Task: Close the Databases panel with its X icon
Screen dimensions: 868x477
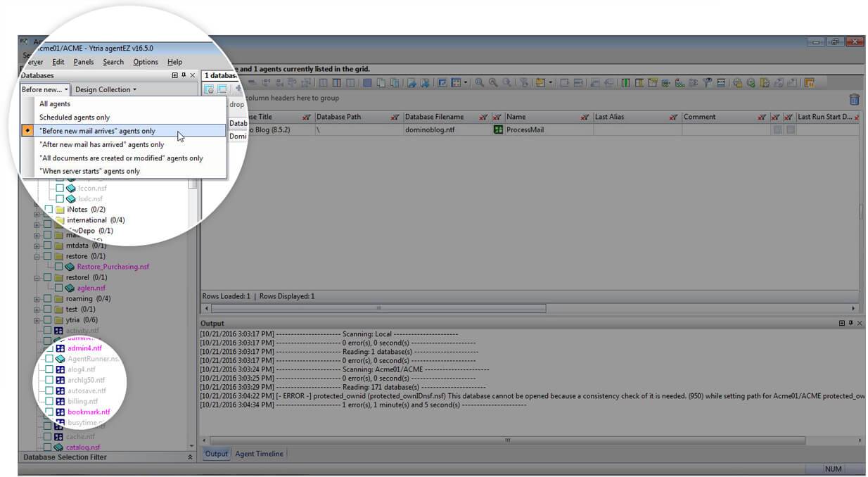Action: click(x=193, y=75)
